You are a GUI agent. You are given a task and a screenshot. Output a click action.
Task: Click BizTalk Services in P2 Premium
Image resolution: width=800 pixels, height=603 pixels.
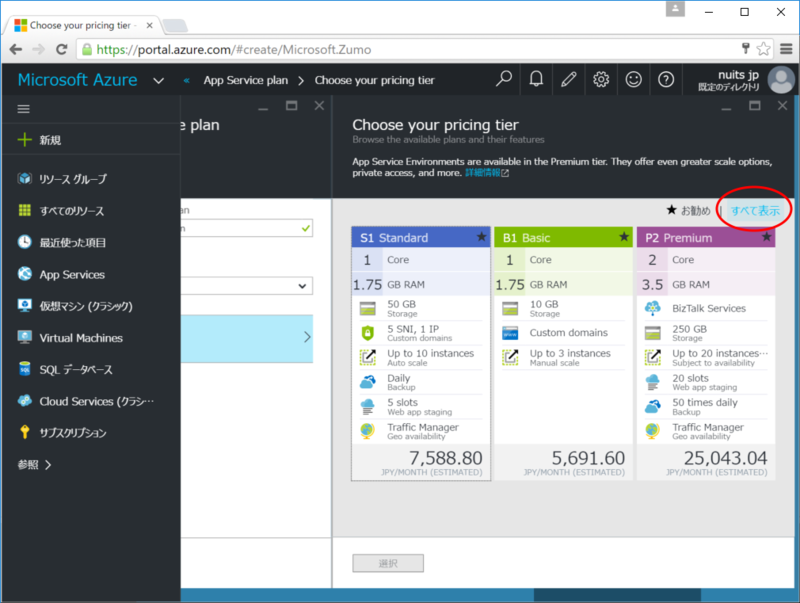coord(709,308)
